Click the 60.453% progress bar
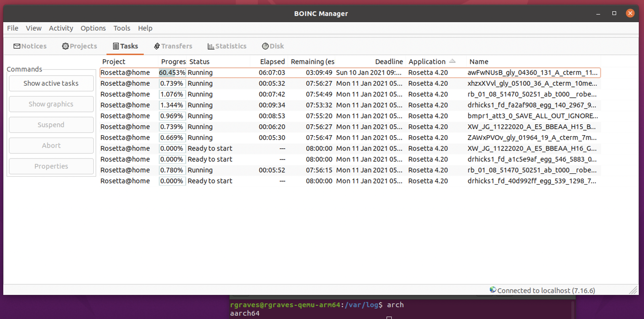Screen dimensions: 644x319 pos(172,73)
